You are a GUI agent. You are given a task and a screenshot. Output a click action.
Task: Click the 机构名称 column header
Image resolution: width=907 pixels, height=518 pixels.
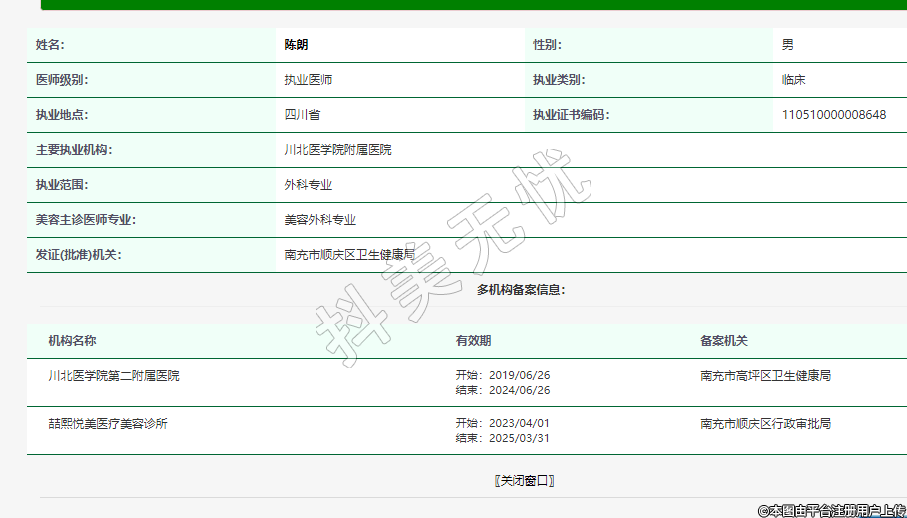coord(72,341)
